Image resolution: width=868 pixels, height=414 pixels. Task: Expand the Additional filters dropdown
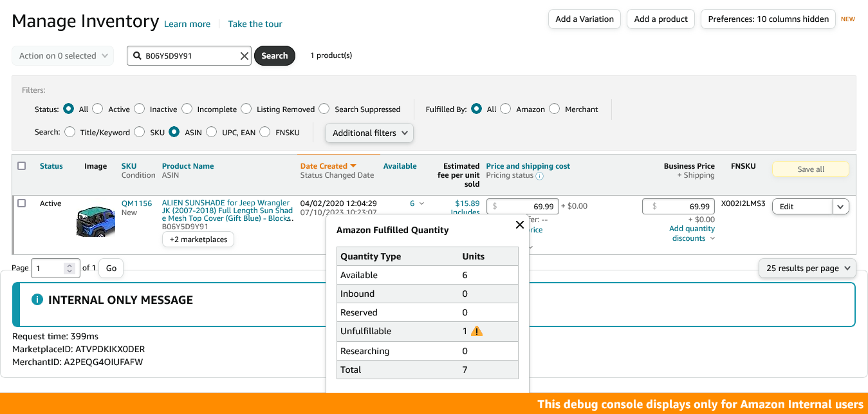[x=370, y=133]
